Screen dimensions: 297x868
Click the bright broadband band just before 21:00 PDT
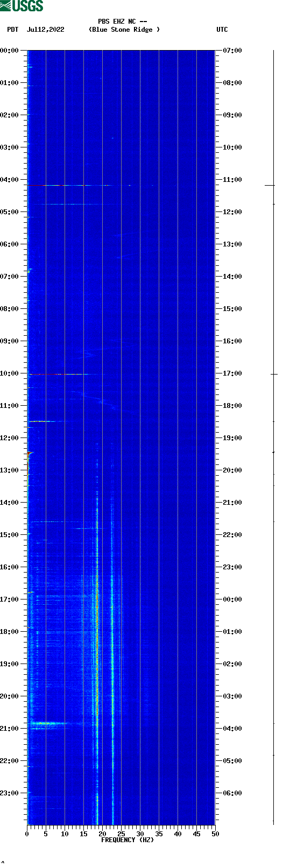[x=48, y=724]
